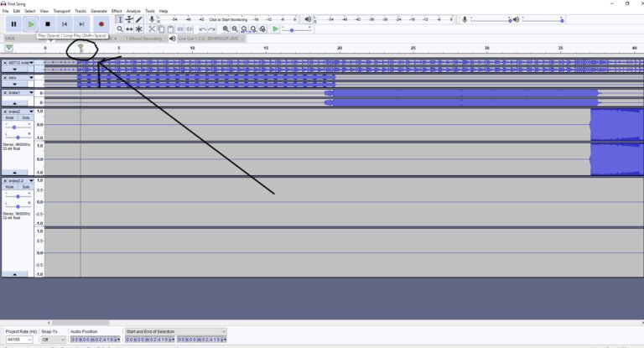Close the intro track

click(x=5, y=78)
